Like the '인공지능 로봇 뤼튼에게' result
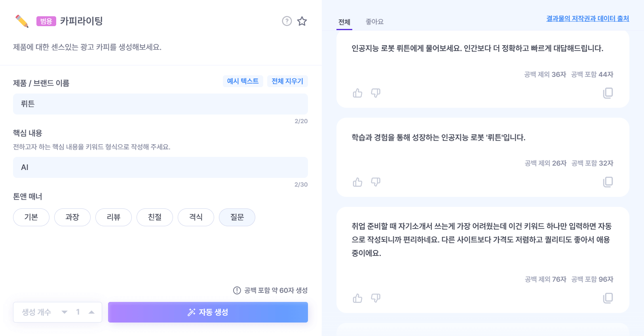 pos(357,93)
